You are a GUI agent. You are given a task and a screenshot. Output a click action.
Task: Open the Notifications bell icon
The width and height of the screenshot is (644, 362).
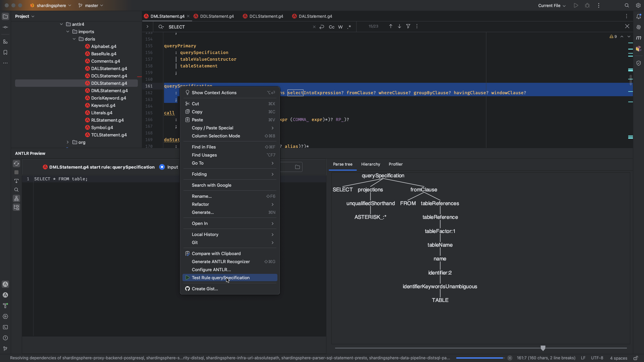(x=639, y=16)
